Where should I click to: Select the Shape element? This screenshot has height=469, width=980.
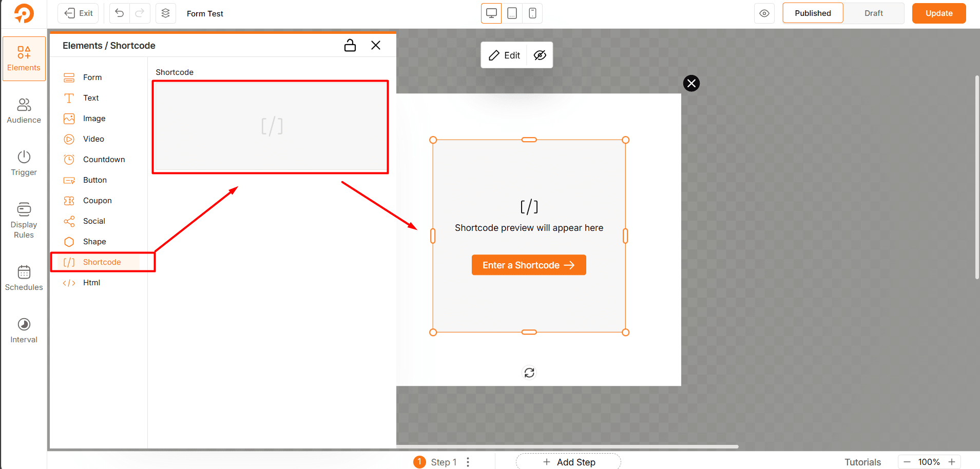point(95,242)
